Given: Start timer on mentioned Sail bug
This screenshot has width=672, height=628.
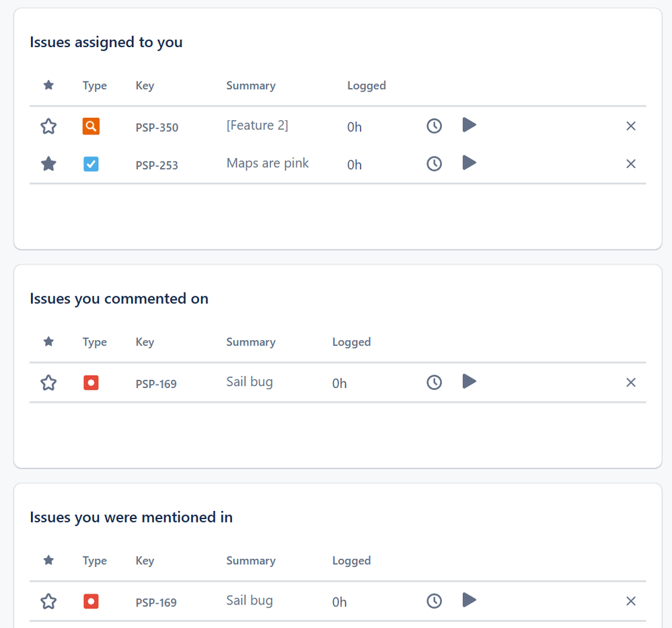Looking at the screenshot, I should click(470, 600).
